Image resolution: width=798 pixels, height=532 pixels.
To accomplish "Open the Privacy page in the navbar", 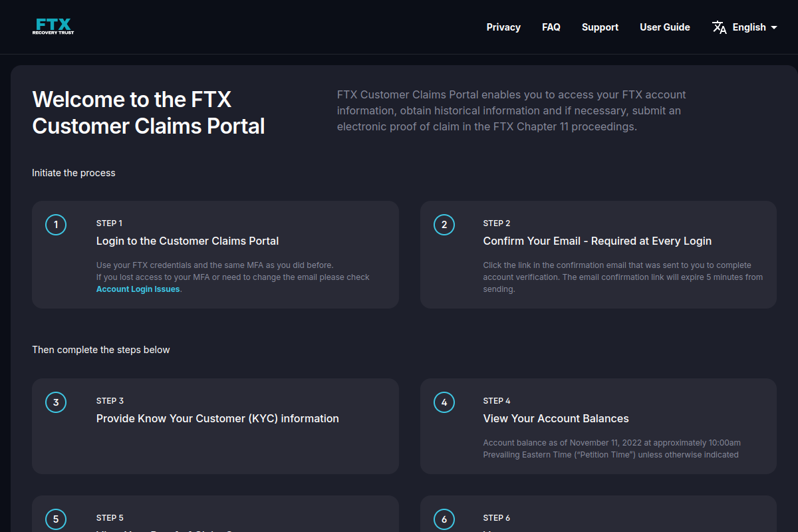I will coord(503,27).
